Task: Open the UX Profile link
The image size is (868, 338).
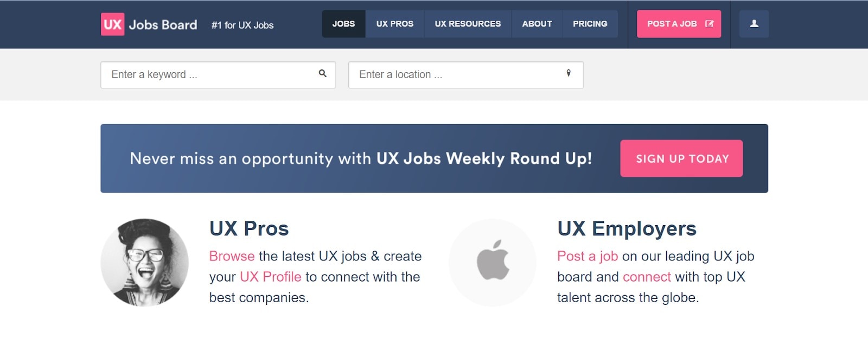Action: [270, 277]
